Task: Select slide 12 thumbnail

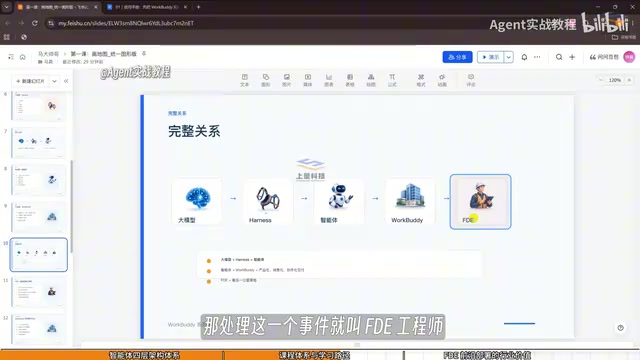Action: pyautogui.click(x=38, y=329)
